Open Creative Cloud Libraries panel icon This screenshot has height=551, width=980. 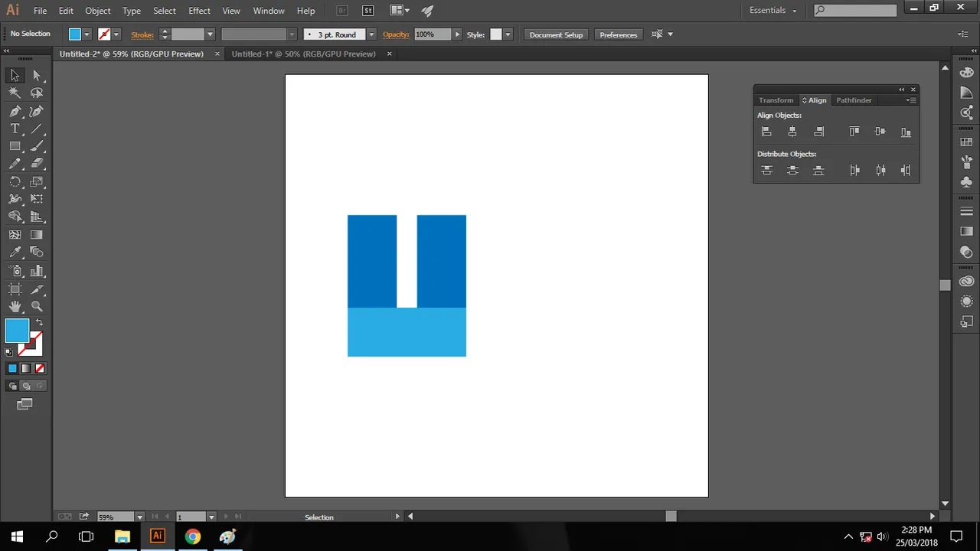[x=966, y=282]
